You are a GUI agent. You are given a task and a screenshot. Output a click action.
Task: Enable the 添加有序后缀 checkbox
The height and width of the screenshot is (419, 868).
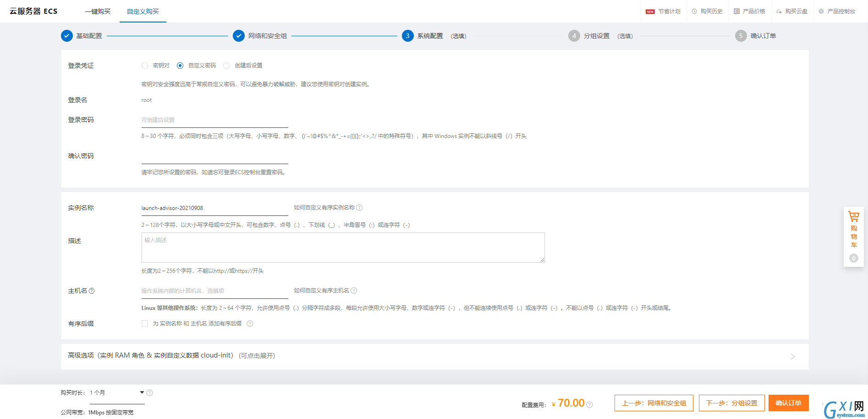(x=145, y=324)
